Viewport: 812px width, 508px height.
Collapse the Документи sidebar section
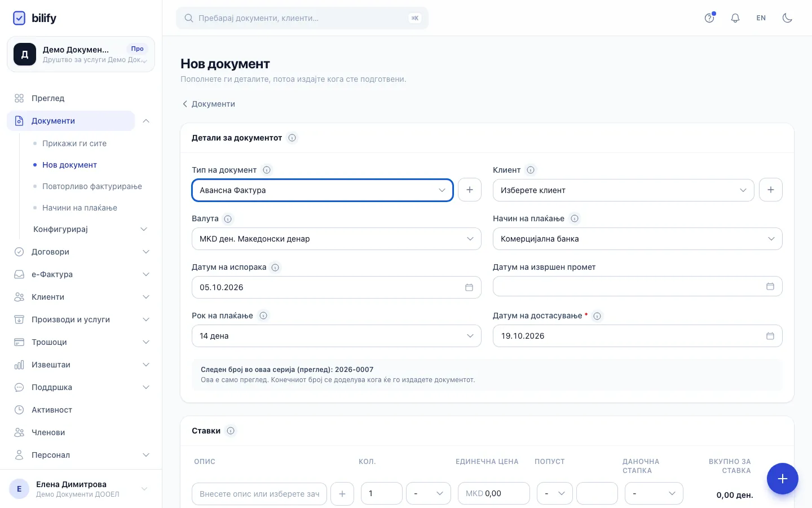146,121
